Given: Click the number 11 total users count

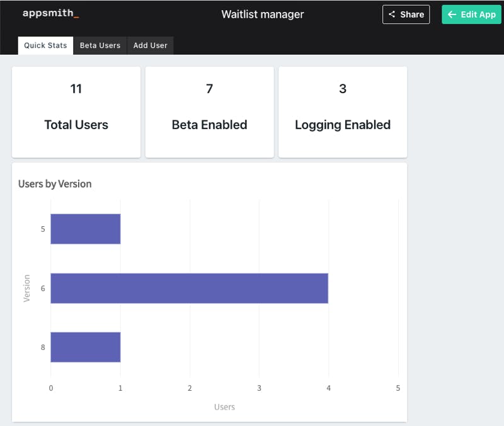Looking at the screenshot, I should [x=76, y=89].
